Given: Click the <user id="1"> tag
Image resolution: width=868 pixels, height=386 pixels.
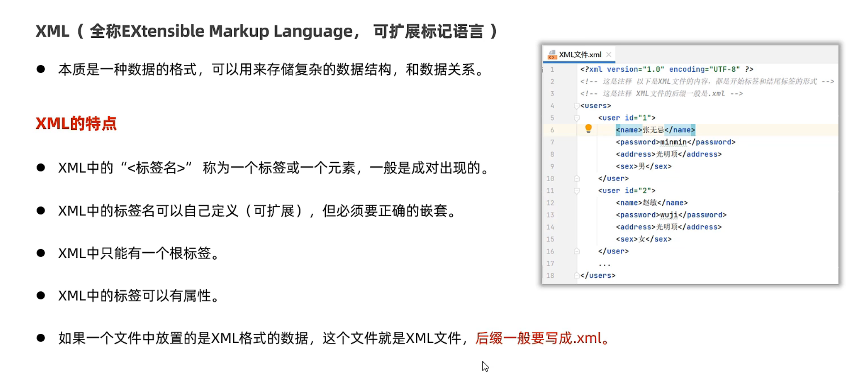Looking at the screenshot, I should click(627, 118).
